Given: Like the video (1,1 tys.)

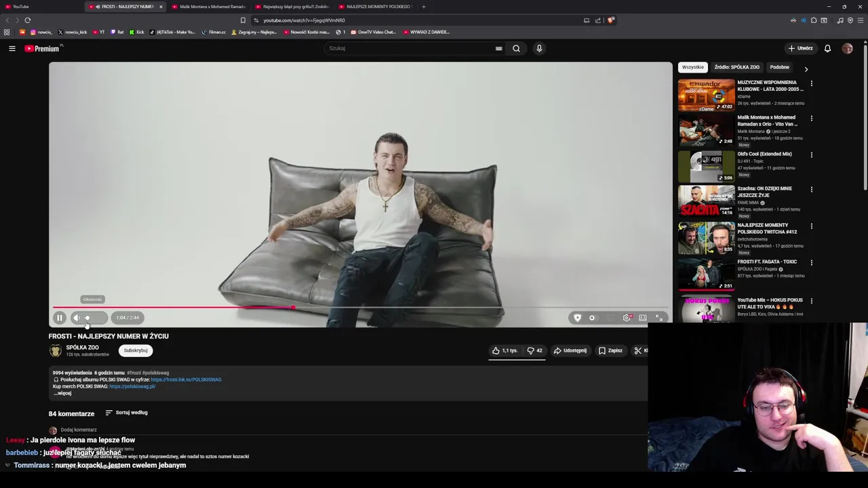Looking at the screenshot, I should 505,350.
